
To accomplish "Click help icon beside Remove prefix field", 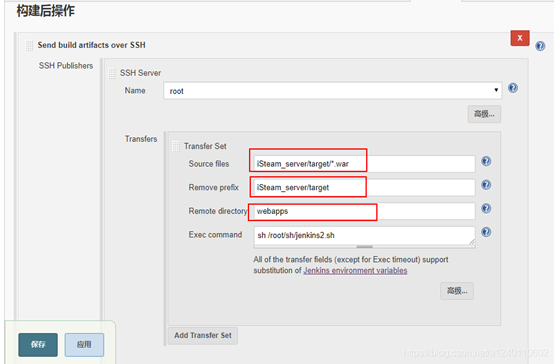I will click(x=486, y=185).
